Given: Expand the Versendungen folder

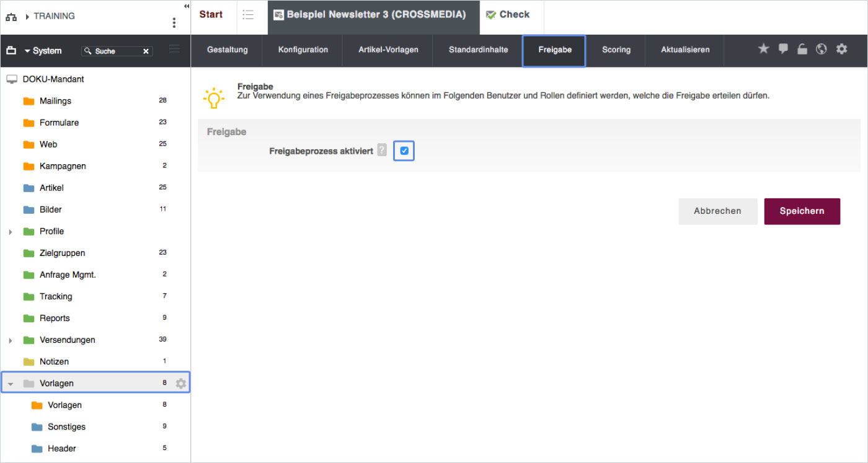Looking at the screenshot, I should pos(11,340).
